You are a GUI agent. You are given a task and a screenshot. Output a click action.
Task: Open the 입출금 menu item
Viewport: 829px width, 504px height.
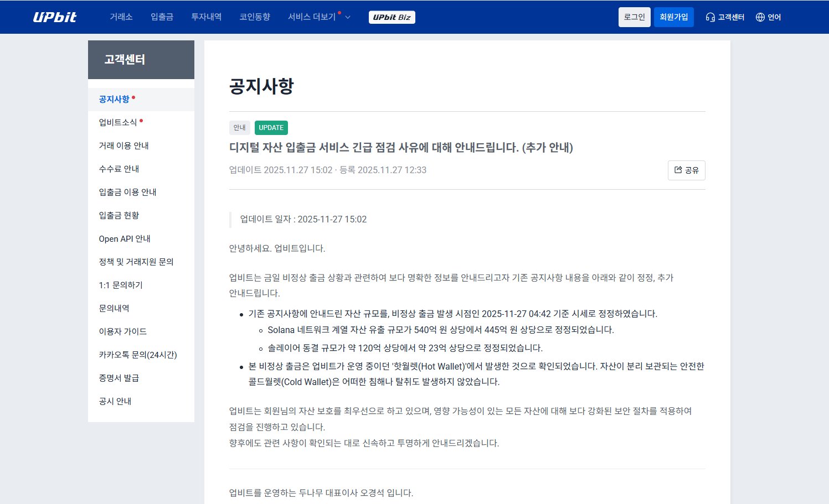pos(162,17)
